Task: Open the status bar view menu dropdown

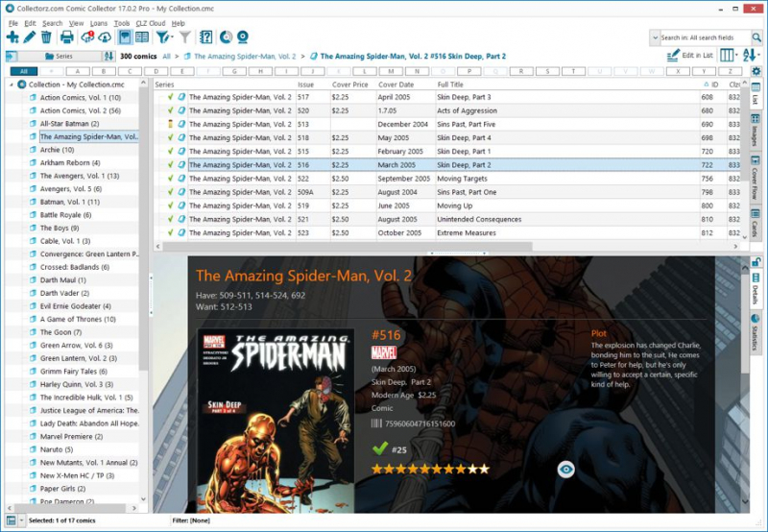Action: point(21,520)
